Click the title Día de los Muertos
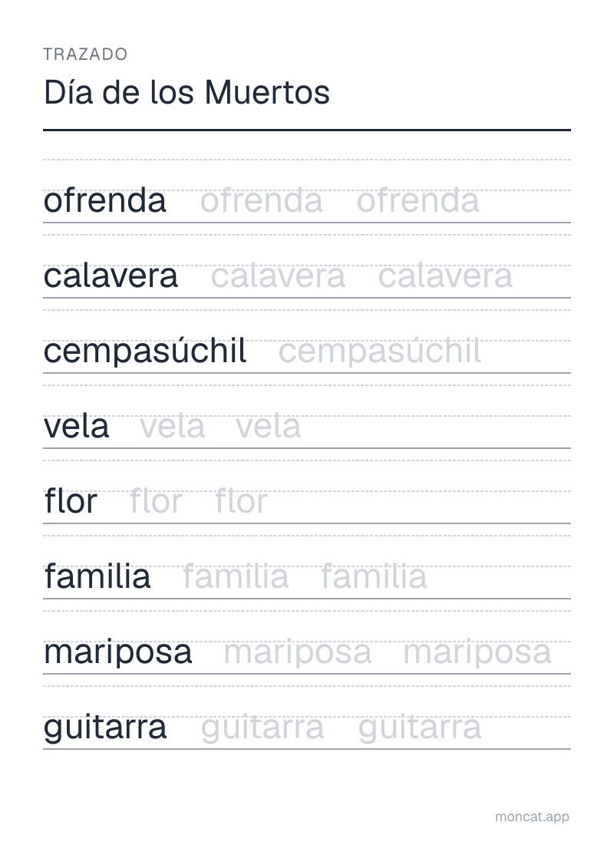This screenshot has width=614, height=868. click(187, 92)
